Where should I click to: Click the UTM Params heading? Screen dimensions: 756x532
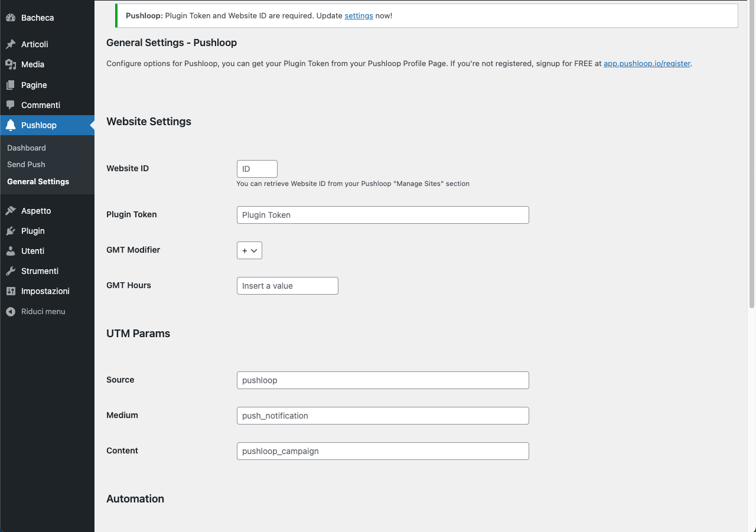tap(138, 334)
